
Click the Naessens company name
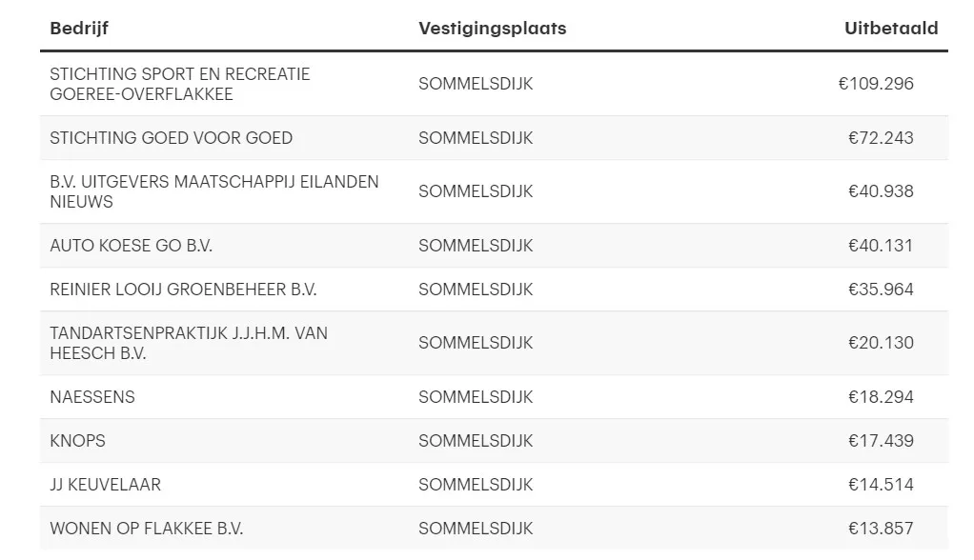click(91, 397)
